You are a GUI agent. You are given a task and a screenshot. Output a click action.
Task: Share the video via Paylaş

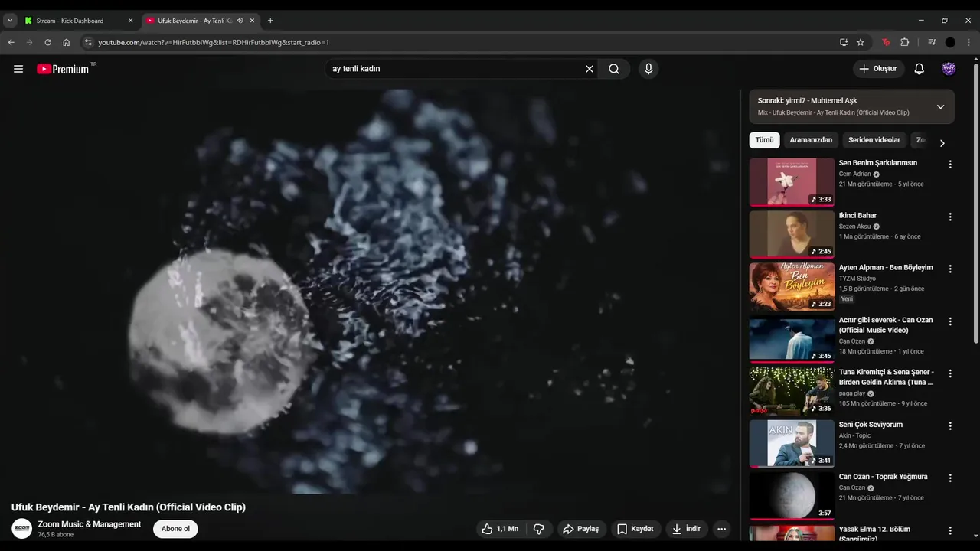pos(581,529)
